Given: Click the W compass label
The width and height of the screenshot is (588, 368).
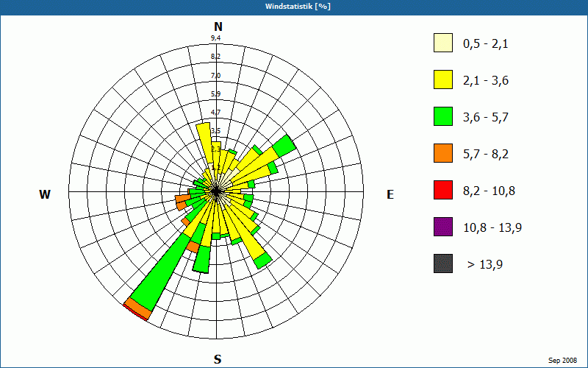Looking at the screenshot, I should [x=45, y=194].
